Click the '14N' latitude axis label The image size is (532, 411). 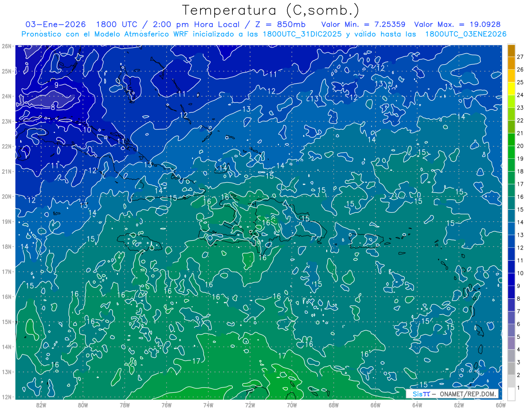coord(6,347)
